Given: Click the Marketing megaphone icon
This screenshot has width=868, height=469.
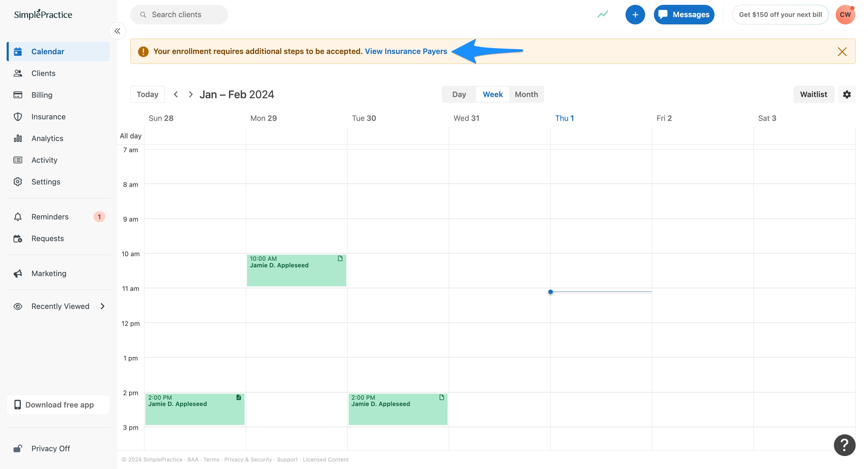Looking at the screenshot, I should coord(18,273).
